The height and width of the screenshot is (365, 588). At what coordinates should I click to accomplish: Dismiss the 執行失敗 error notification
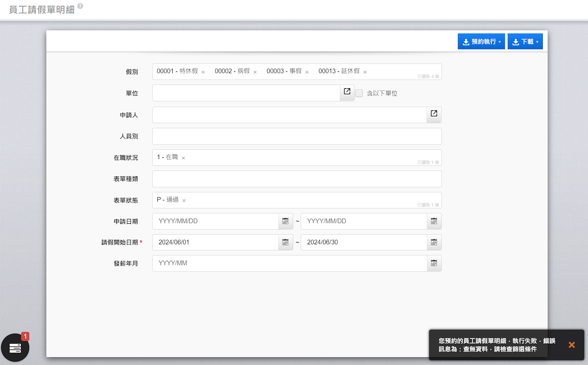[x=571, y=345]
